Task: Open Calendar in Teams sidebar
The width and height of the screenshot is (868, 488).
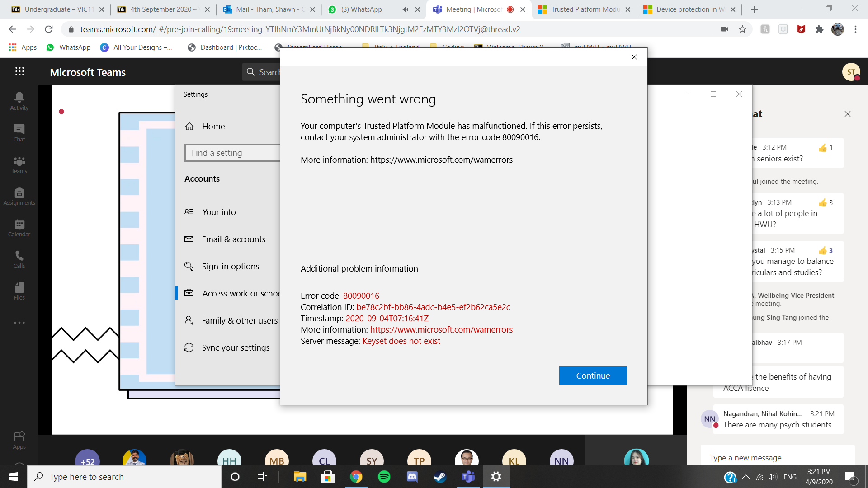Action: click(x=19, y=227)
